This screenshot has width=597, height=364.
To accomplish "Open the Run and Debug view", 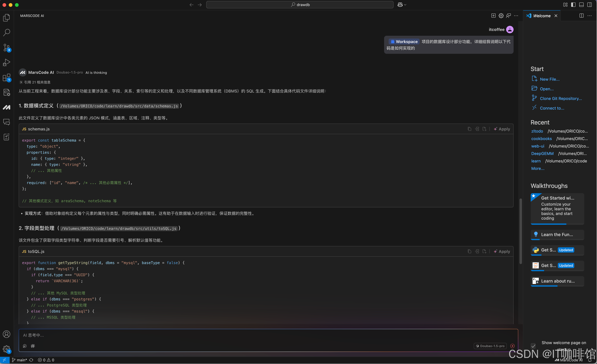I will pos(7,62).
